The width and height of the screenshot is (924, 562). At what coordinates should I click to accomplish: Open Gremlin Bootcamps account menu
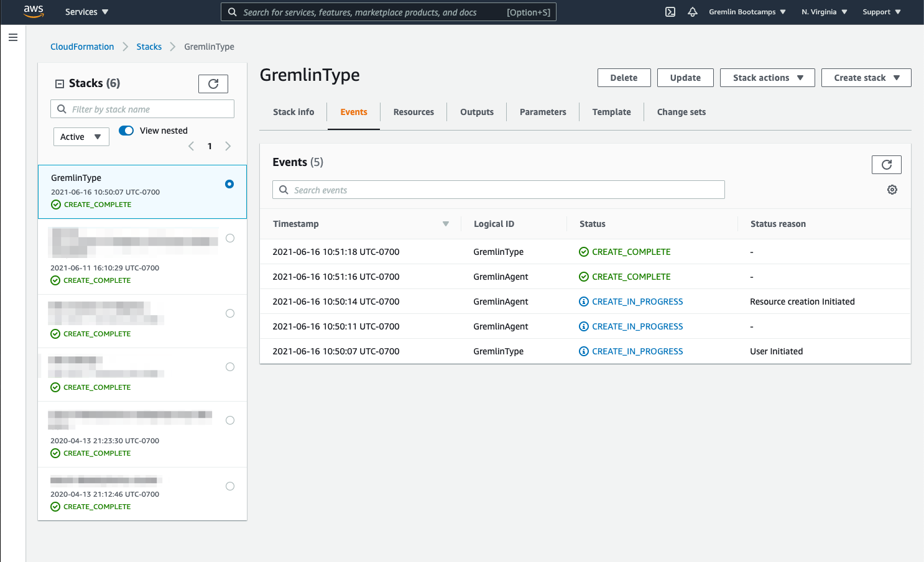(x=747, y=12)
